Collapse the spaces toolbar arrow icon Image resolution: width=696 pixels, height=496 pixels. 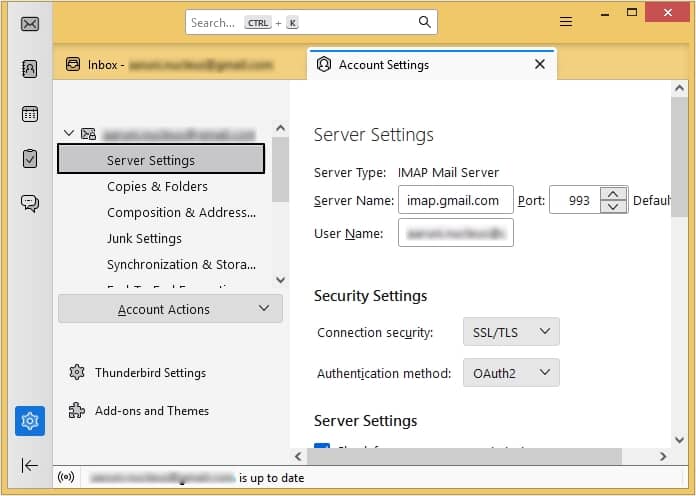(30, 465)
